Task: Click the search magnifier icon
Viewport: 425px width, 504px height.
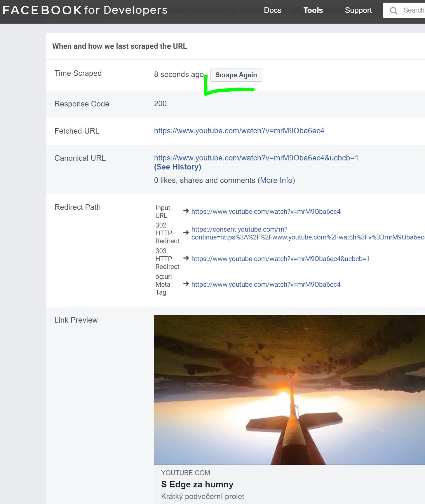Action: pos(393,11)
